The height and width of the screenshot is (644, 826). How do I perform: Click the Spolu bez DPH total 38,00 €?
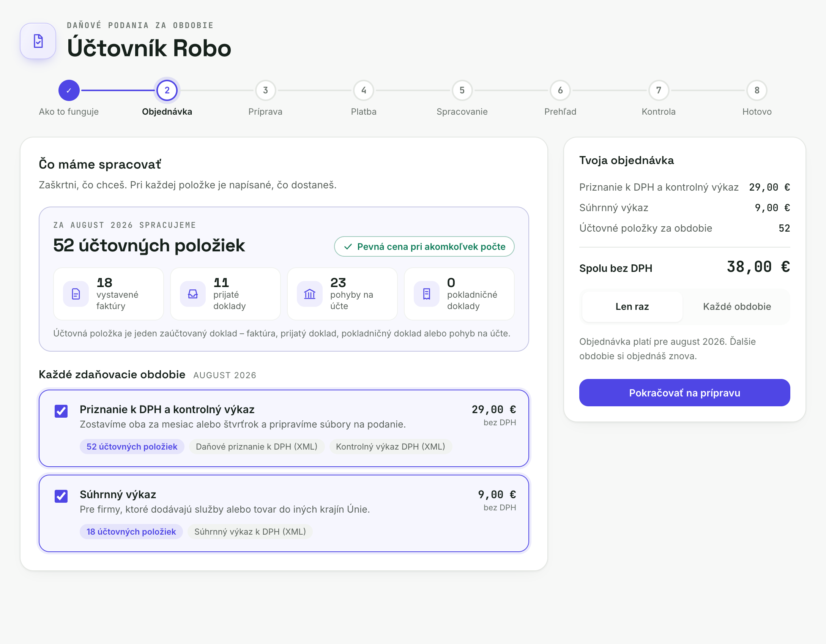pyautogui.click(x=758, y=267)
